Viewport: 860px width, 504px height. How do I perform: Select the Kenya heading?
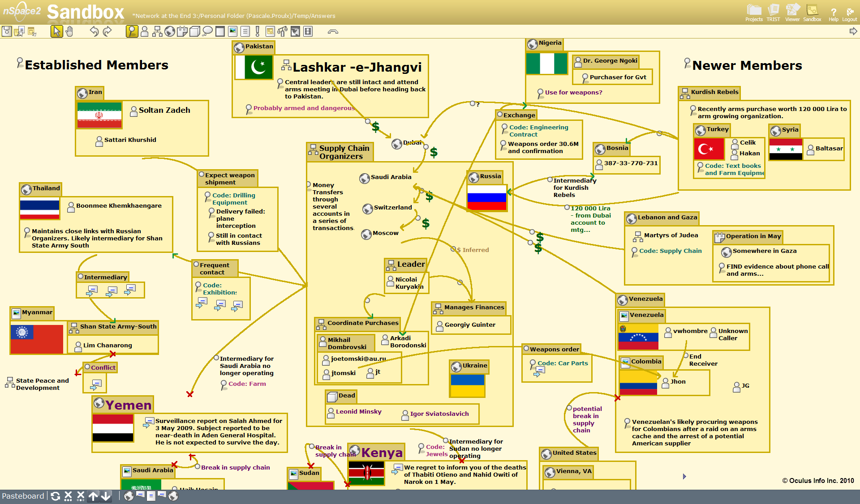(x=382, y=453)
